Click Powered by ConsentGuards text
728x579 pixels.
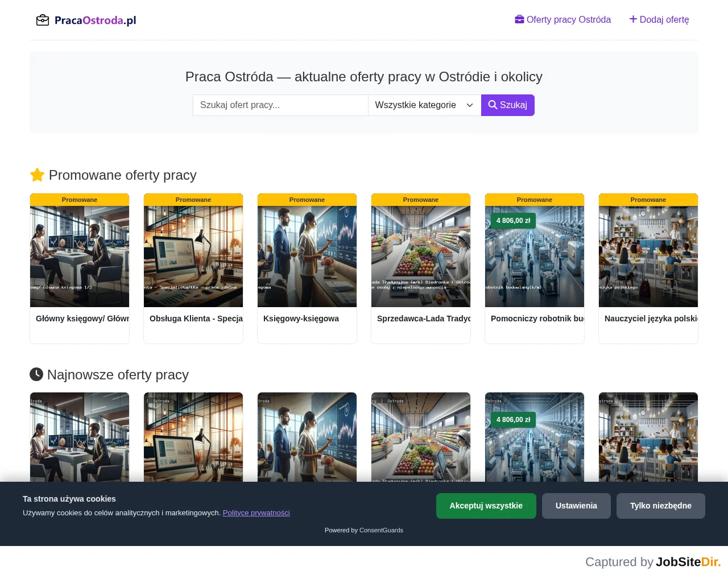click(x=364, y=530)
